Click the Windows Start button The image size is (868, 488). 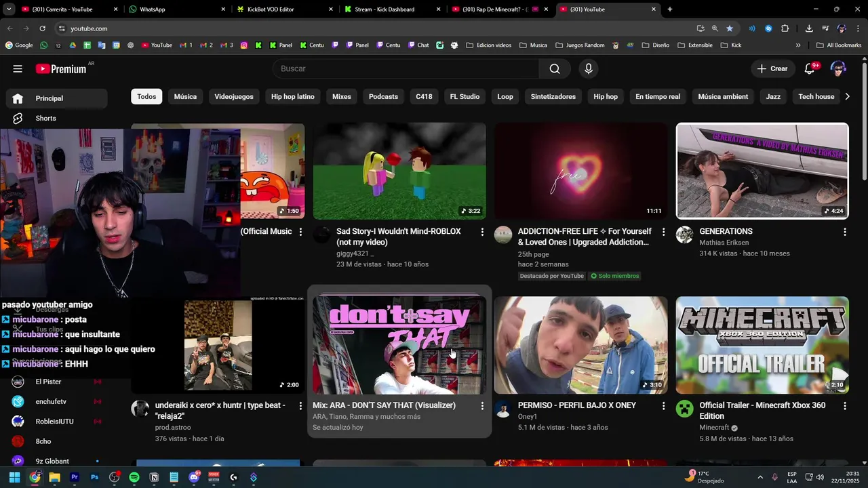[x=14, y=477]
